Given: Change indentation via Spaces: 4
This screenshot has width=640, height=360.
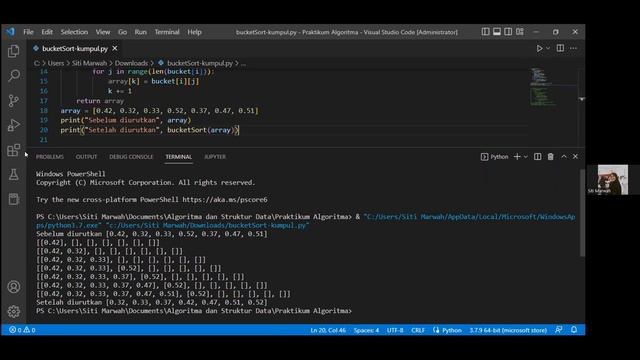Looking at the screenshot, I should click(x=366, y=330).
